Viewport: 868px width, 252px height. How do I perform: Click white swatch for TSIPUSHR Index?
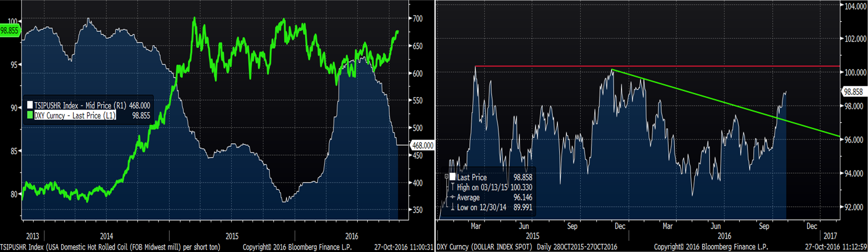tap(30, 106)
